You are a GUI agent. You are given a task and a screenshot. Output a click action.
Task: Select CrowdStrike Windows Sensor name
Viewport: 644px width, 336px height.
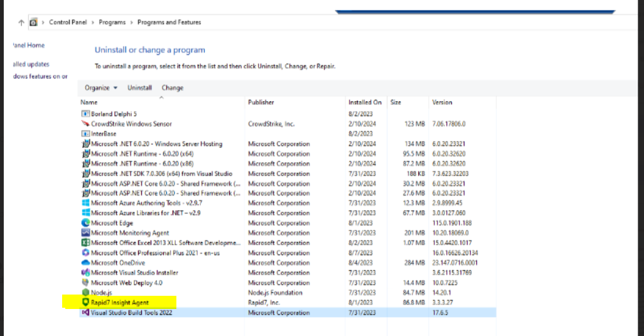pyautogui.click(x=131, y=124)
